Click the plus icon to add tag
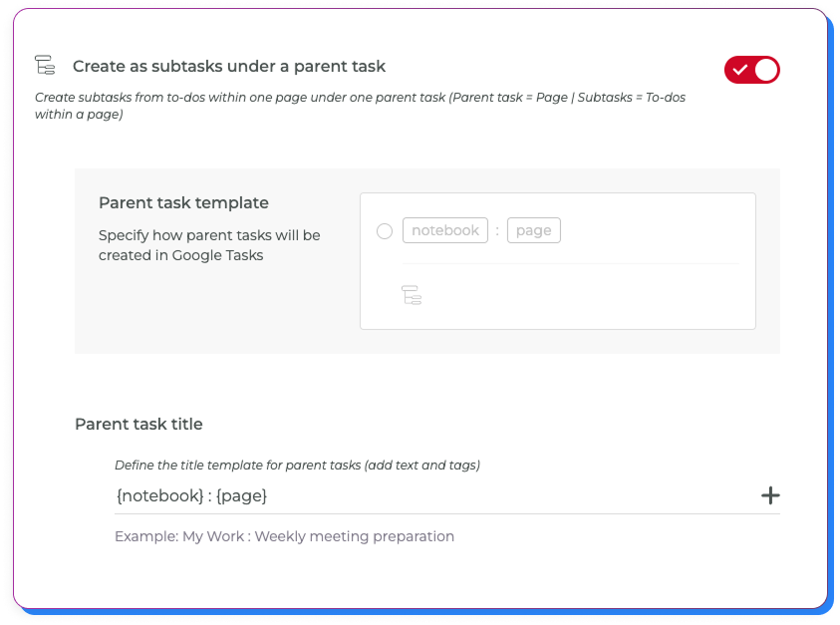Image resolution: width=840 pixels, height=625 pixels. coord(770,495)
